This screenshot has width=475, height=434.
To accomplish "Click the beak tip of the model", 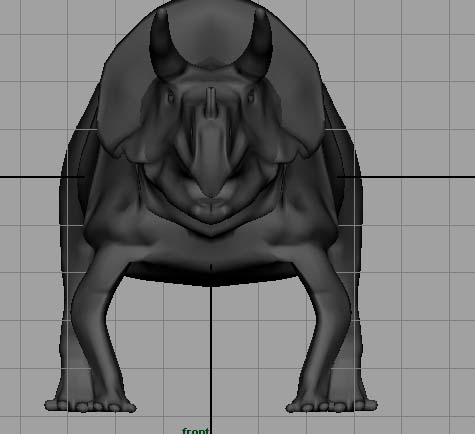I will (x=211, y=188).
